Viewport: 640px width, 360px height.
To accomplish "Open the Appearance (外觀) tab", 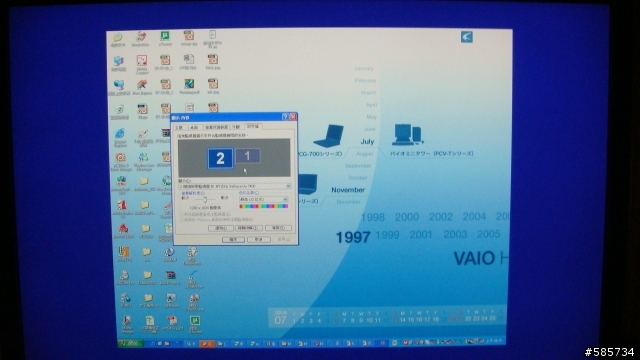I will pos(236,127).
